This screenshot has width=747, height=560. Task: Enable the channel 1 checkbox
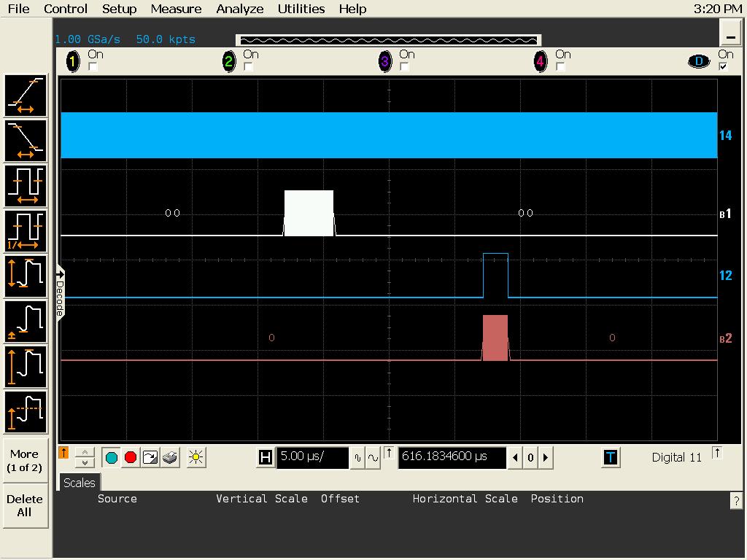93,67
